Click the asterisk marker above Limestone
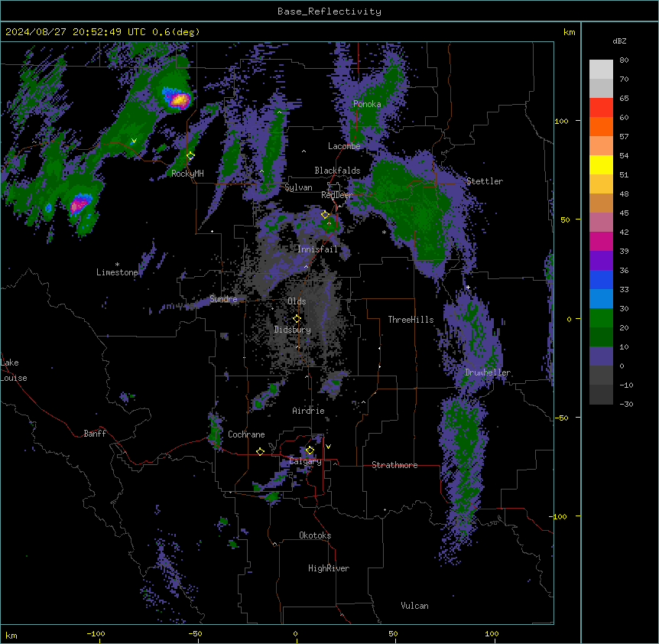Screen dimensions: 659x644 [117, 265]
